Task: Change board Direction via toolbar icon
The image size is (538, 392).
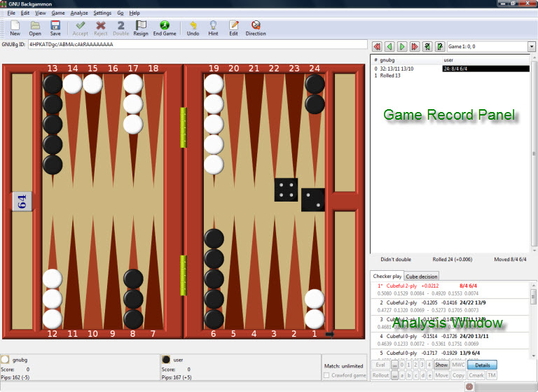Action: [256, 28]
